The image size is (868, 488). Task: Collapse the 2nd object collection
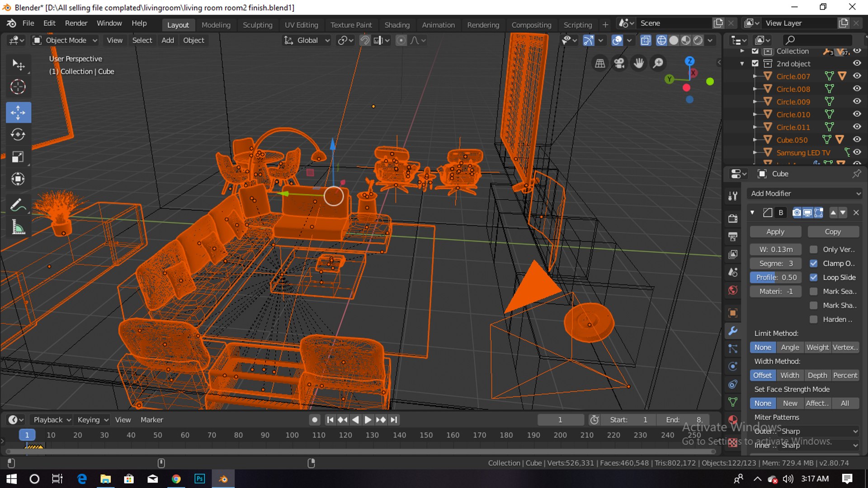(x=742, y=64)
